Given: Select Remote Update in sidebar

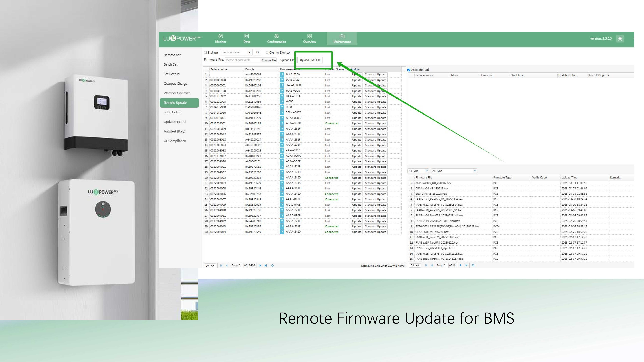Looking at the screenshot, I should click(179, 103).
